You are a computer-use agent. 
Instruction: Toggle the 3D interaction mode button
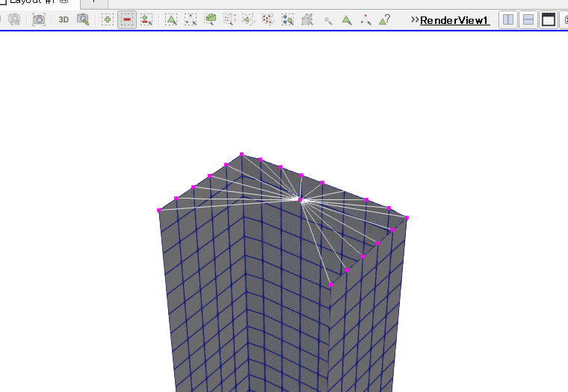pyautogui.click(x=64, y=19)
